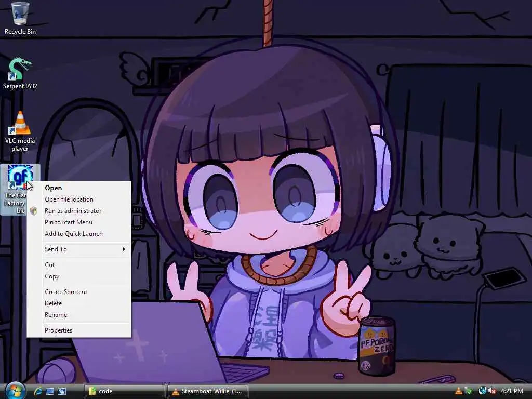532x399 pixels.
Task: Launch Internet Explorer from Quick Launch
Action: coord(38,391)
